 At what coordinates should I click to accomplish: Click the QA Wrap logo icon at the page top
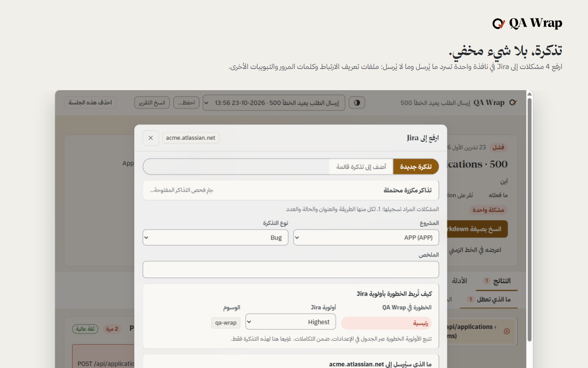(498, 23)
